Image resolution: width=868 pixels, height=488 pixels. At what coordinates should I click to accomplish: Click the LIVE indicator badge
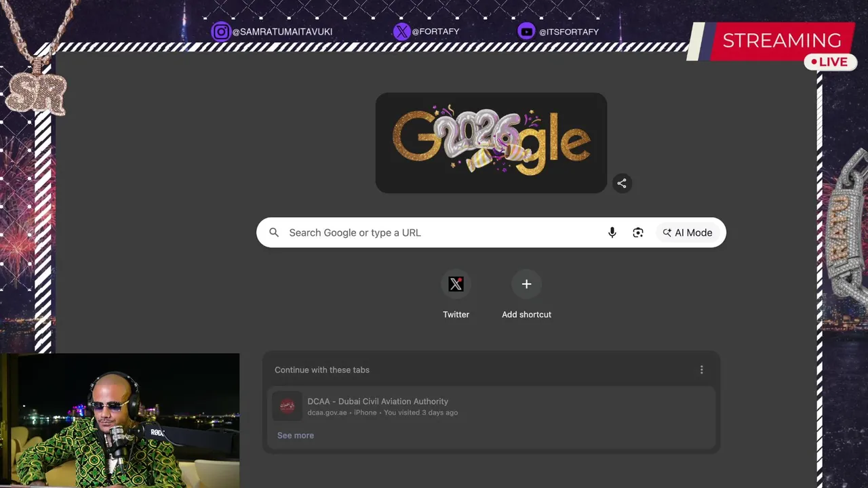pos(831,62)
